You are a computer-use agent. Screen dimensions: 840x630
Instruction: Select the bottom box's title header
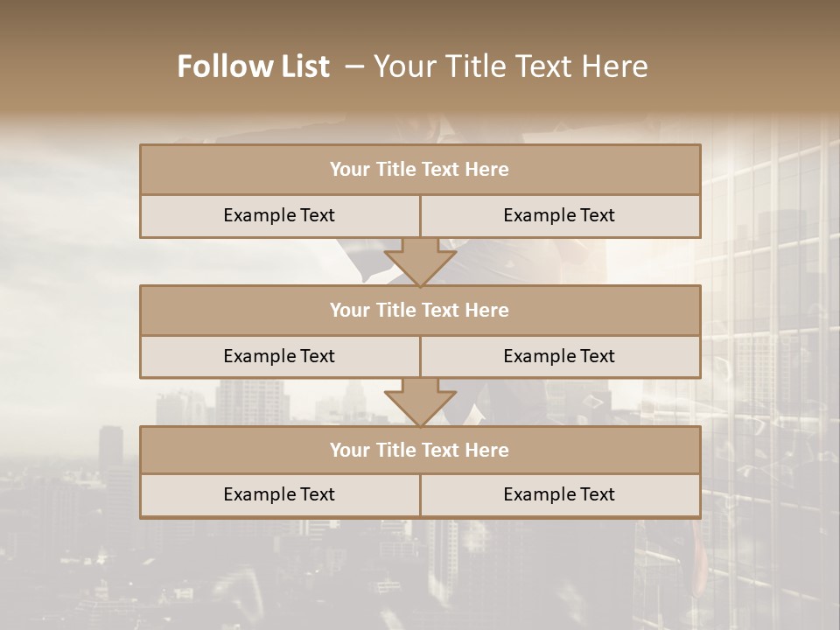point(419,450)
